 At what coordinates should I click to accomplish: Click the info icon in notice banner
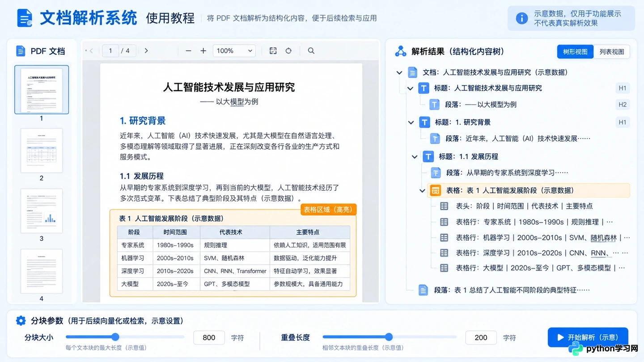tap(521, 18)
